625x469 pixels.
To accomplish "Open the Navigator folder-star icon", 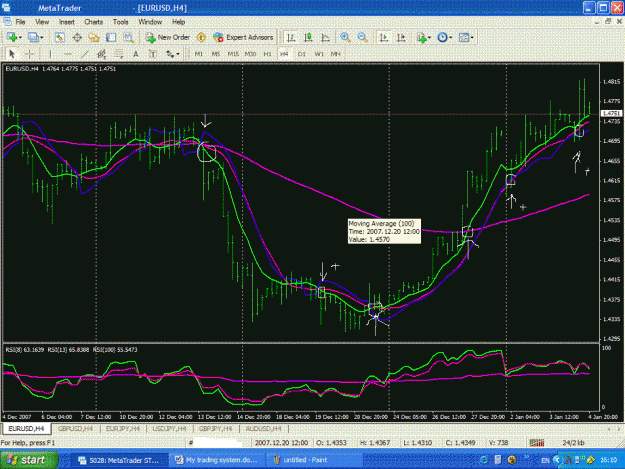I will [94, 37].
